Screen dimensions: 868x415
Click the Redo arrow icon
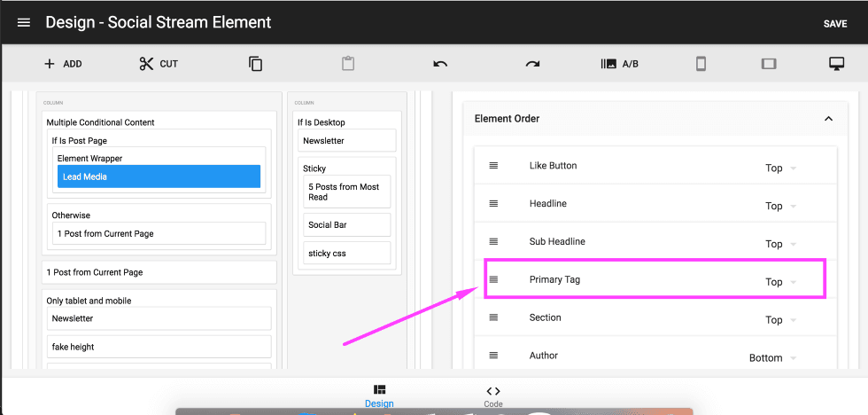coord(532,64)
